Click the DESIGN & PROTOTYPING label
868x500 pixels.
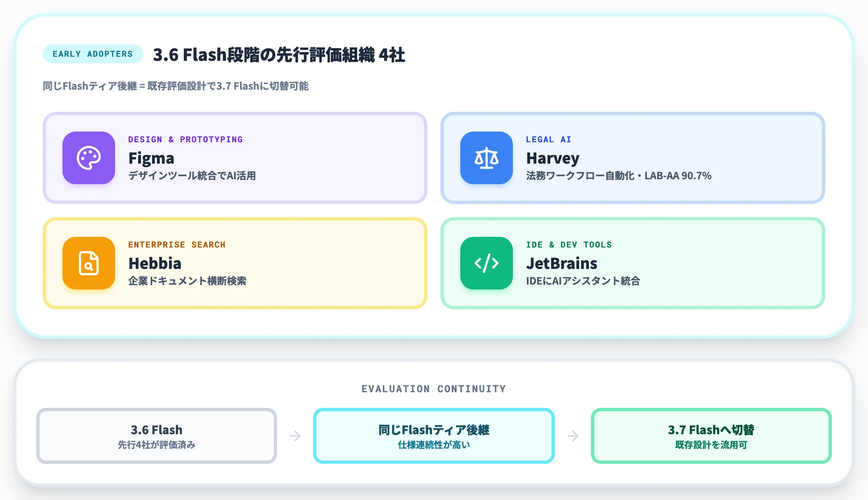(x=185, y=139)
